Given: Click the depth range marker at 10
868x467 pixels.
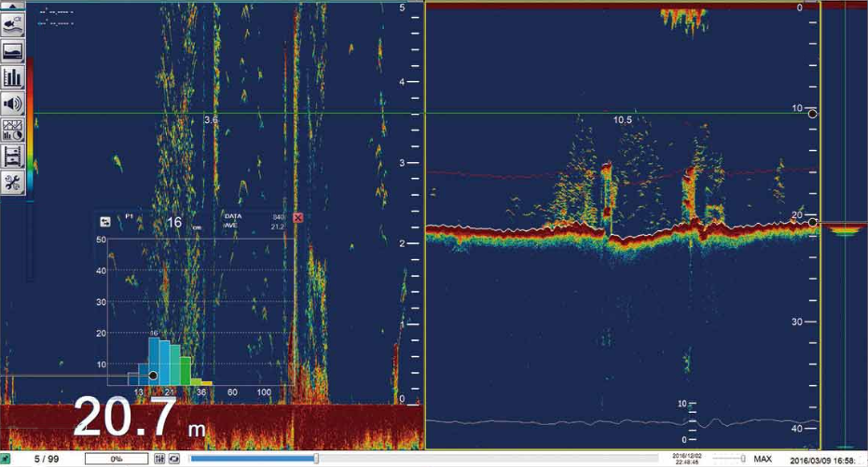Looking at the screenshot, I should 812,114.
